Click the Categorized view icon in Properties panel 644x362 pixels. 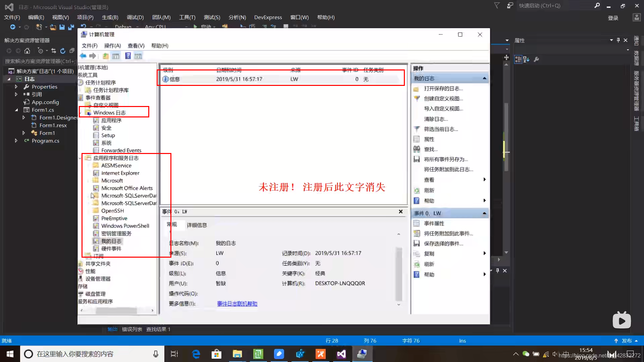pyautogui.click(x=518, y=59)
